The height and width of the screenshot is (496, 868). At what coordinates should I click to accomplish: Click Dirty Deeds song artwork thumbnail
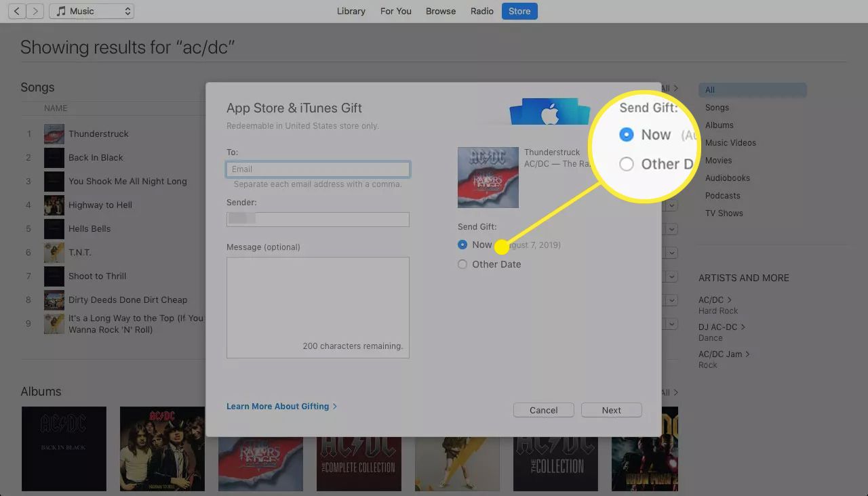click(54, 300)
